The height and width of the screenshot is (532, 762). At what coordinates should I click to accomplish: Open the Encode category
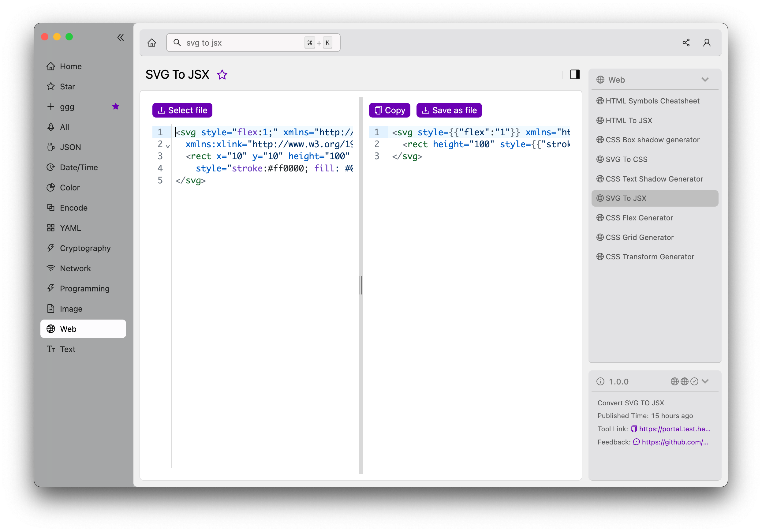click(x=83, y=208)
